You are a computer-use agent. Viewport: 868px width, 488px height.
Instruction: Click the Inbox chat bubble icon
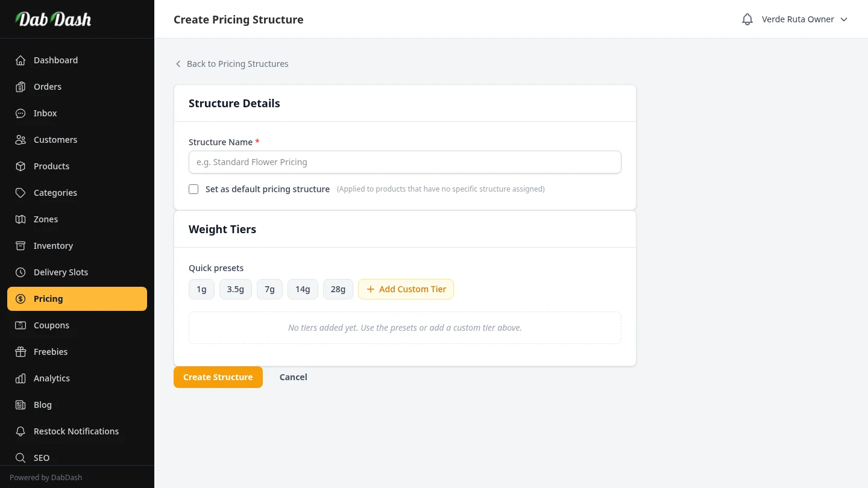[20, 113]
